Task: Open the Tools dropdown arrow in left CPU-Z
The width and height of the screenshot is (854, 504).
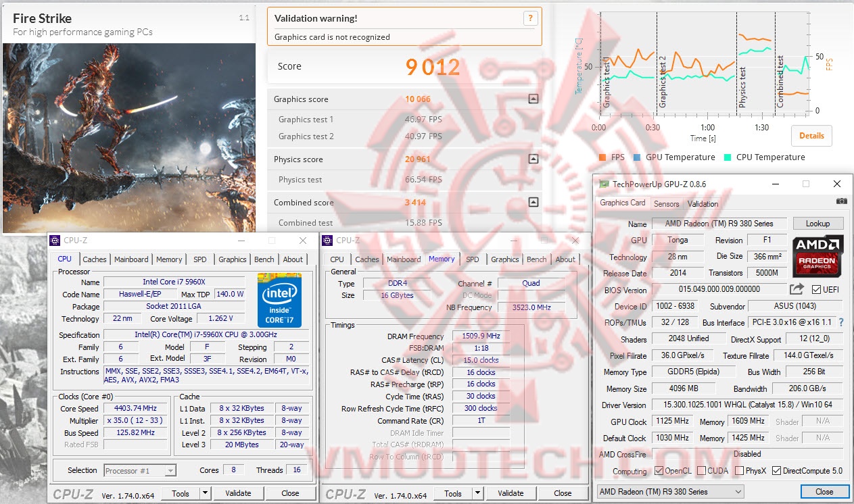Action: 206,493
